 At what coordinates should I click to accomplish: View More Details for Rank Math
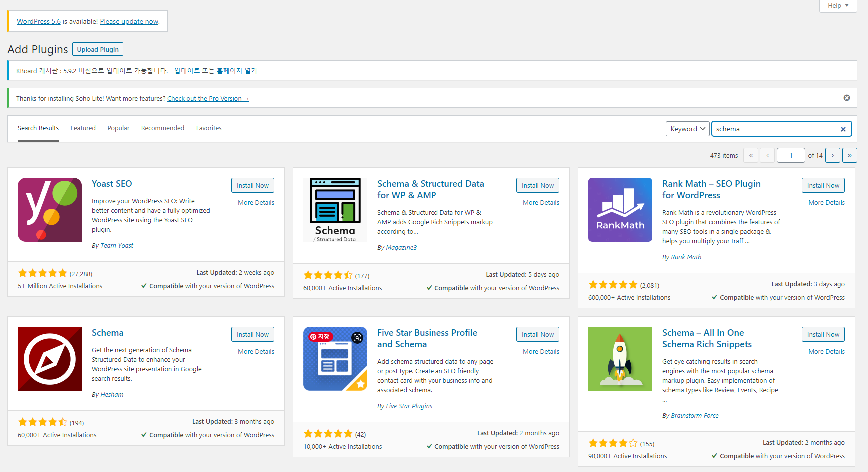tap(827, 203)
